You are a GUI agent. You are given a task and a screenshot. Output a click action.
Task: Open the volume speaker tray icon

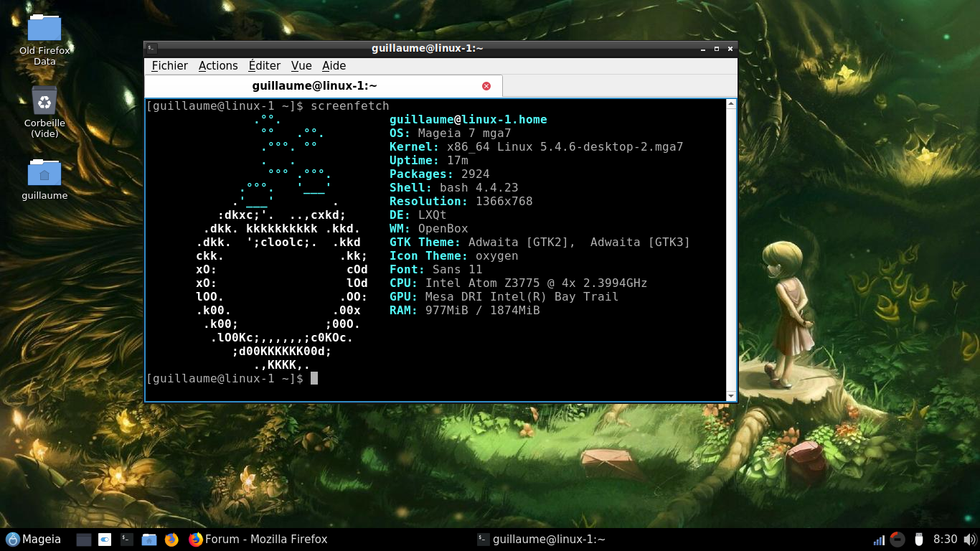[969, 540]
